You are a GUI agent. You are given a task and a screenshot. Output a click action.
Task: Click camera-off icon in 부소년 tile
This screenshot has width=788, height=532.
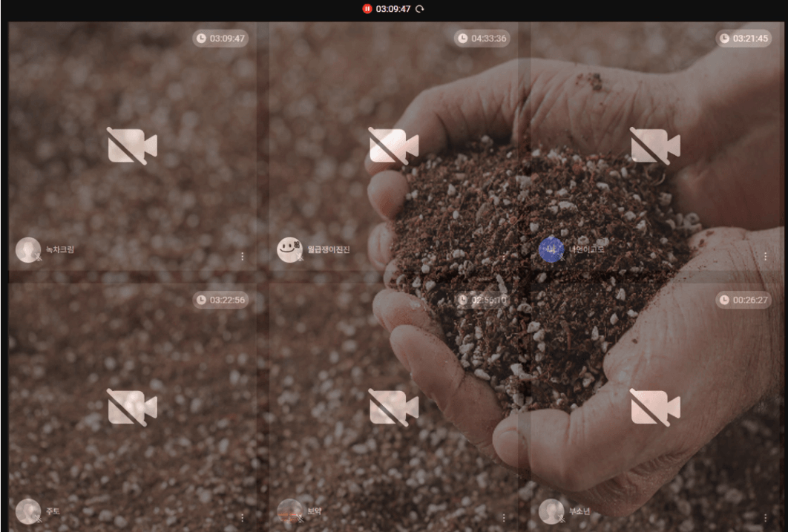(655, 407)
